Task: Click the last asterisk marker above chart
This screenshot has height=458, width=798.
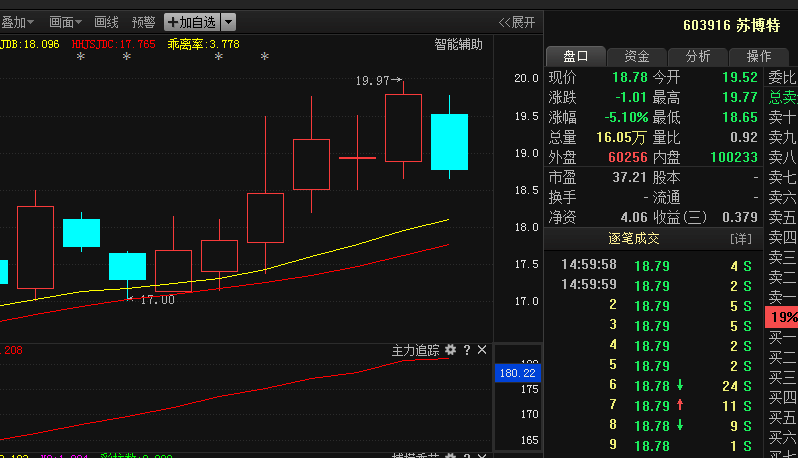Action: tap(265, 58)
